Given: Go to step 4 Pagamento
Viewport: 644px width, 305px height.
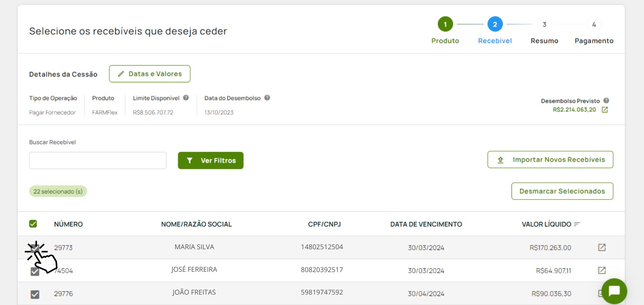Looking at the screenshot, I should pos(594,25).
